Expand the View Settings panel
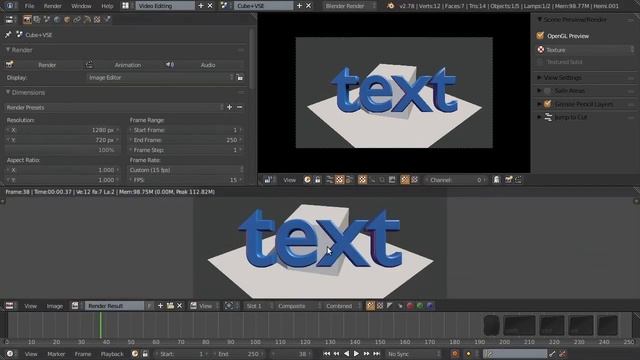This screenshot has height=360, width=640. 539,78
